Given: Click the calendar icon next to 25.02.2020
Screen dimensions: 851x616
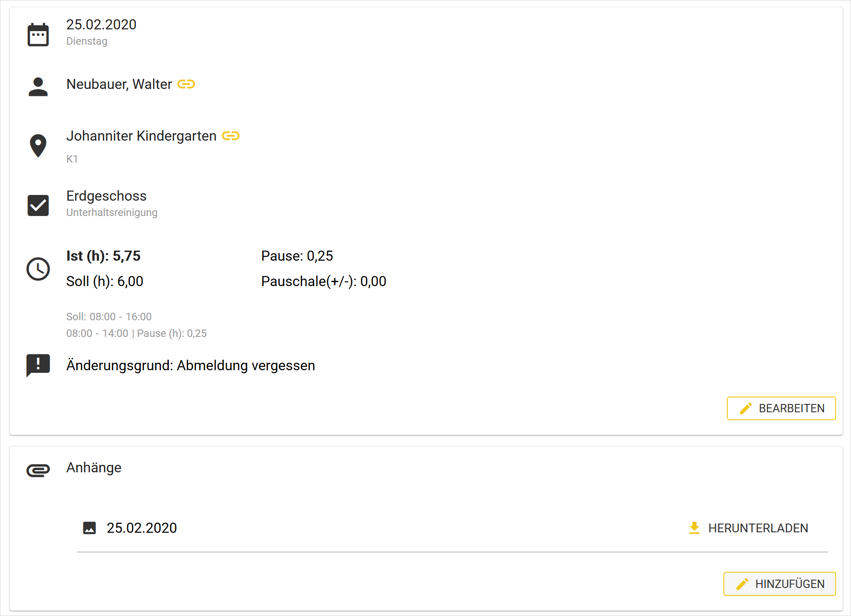Looking at the screenshot, I should 38,35.
